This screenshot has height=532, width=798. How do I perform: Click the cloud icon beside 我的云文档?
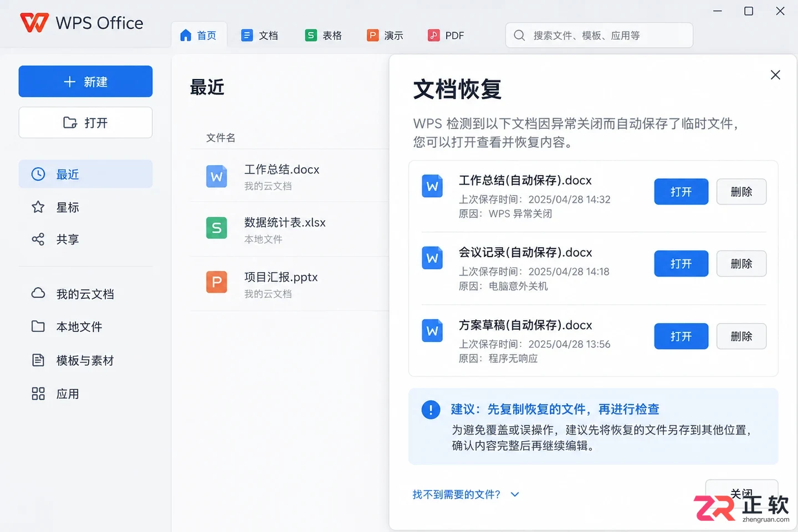pos(38,293)
